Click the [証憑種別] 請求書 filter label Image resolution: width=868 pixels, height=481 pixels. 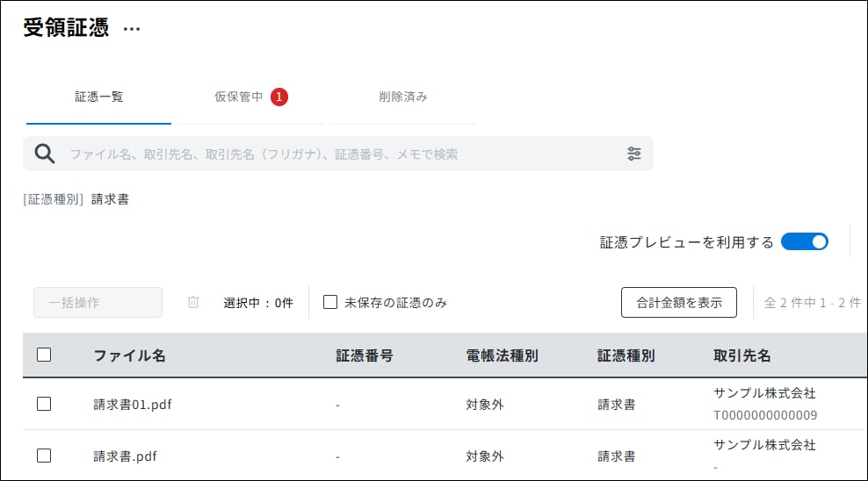[76, 199]
